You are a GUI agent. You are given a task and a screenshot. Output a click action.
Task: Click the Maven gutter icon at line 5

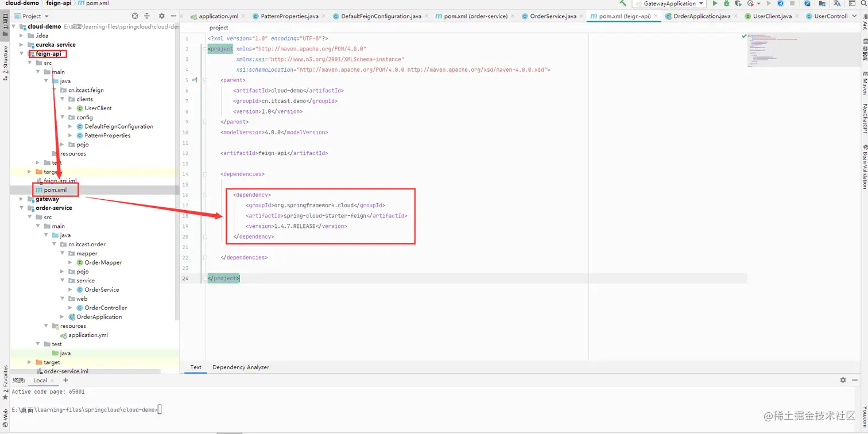coord(195,80)
